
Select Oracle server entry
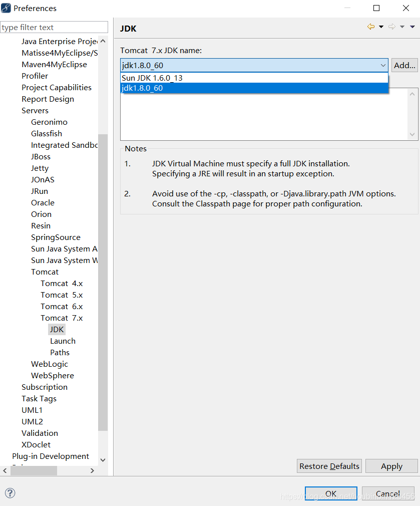click(43, 203)
